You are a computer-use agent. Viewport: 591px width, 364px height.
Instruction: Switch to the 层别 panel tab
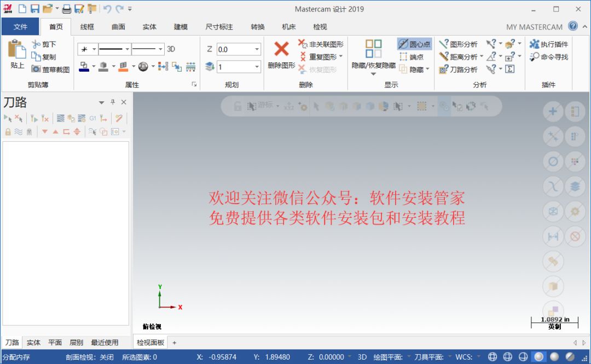pos(76,343)
